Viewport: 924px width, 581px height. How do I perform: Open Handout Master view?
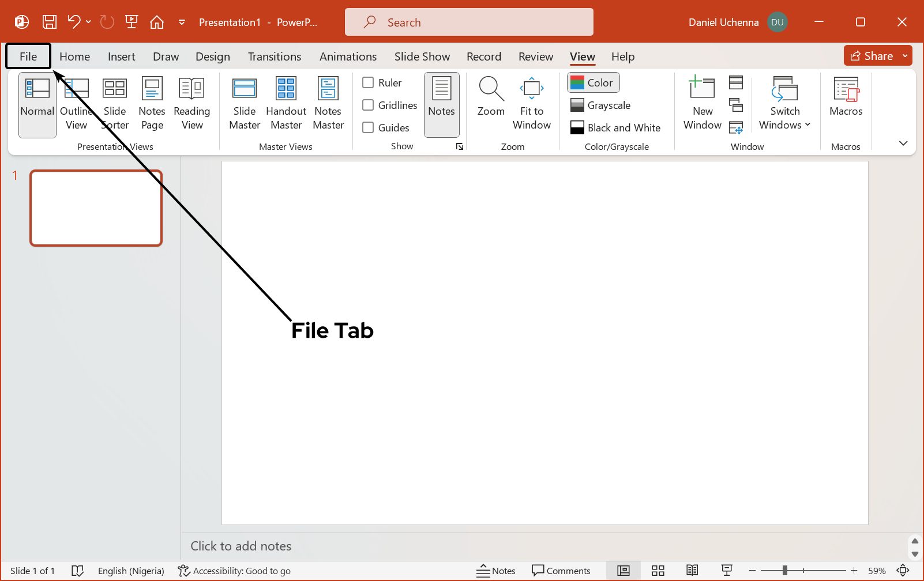[286, 104]
